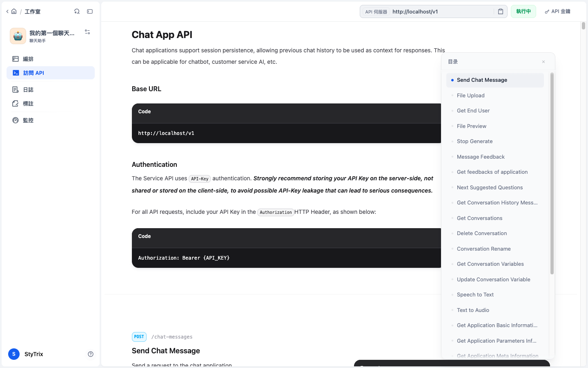588x368 pixels.
Task: Open the 日誌 logs menu item
Action: click(x=51, y=90)
